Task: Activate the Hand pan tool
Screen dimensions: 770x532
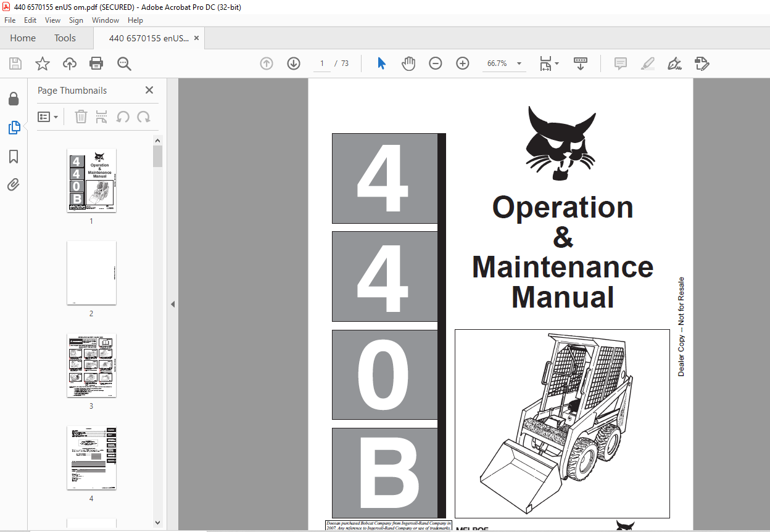Action: 408,63
